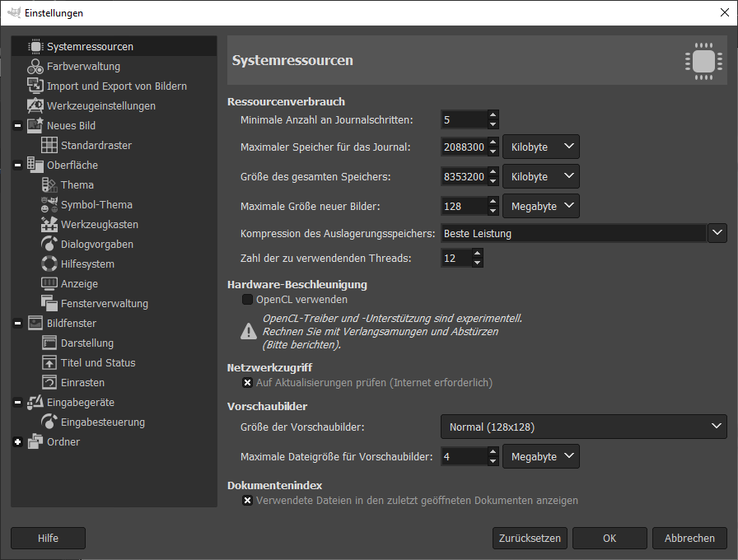
Task: Open the journal memory Kilobyte unit dropdown
Action: point(541,147)
